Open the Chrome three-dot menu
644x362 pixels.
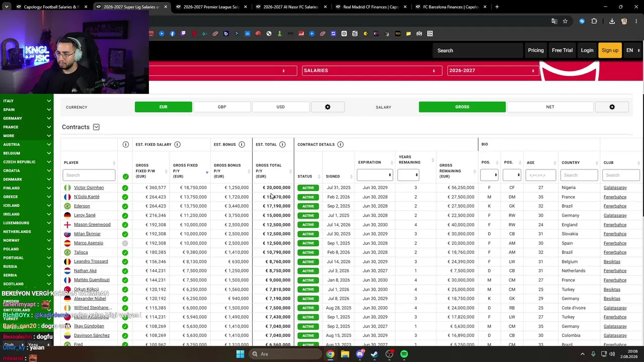click(x=636, y=21)
